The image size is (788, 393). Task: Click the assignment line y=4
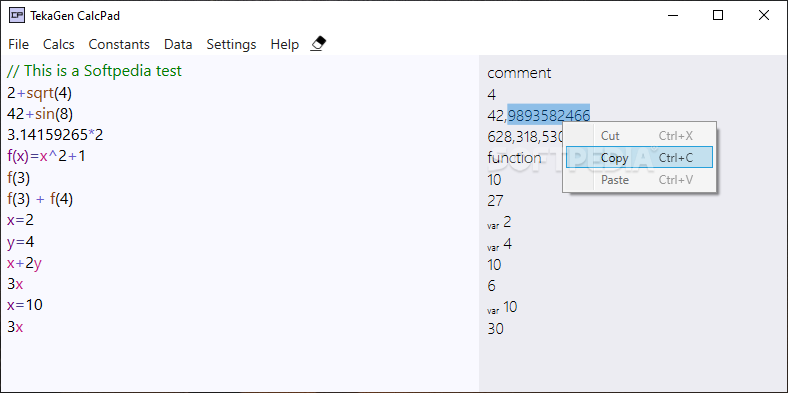[x=21, y=242]
